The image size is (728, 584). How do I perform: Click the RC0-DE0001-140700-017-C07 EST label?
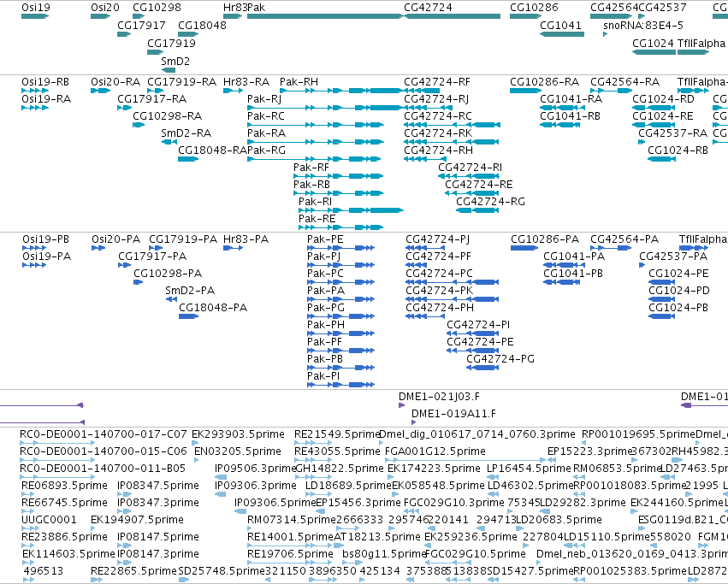click(103, 434)
